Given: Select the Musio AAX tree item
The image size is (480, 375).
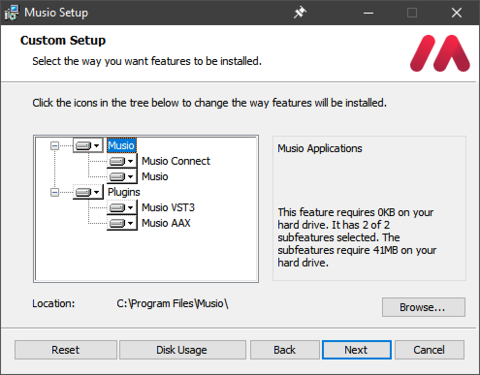Looking at the screenshot, I should [x=166, y=223].
